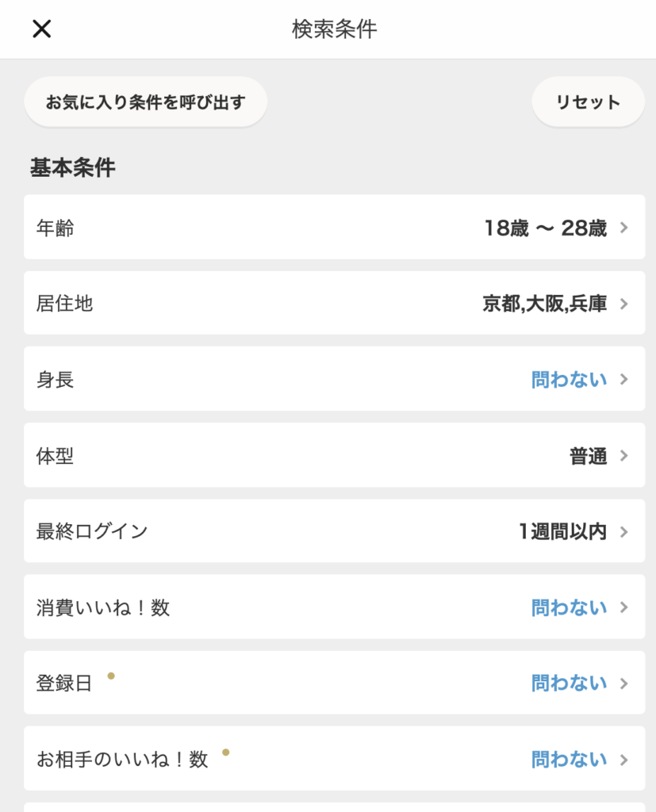656x812 pixels.
Task: Expand chevron beside 京都,大阪,兵庫
Action: click(x=623, y=304)
